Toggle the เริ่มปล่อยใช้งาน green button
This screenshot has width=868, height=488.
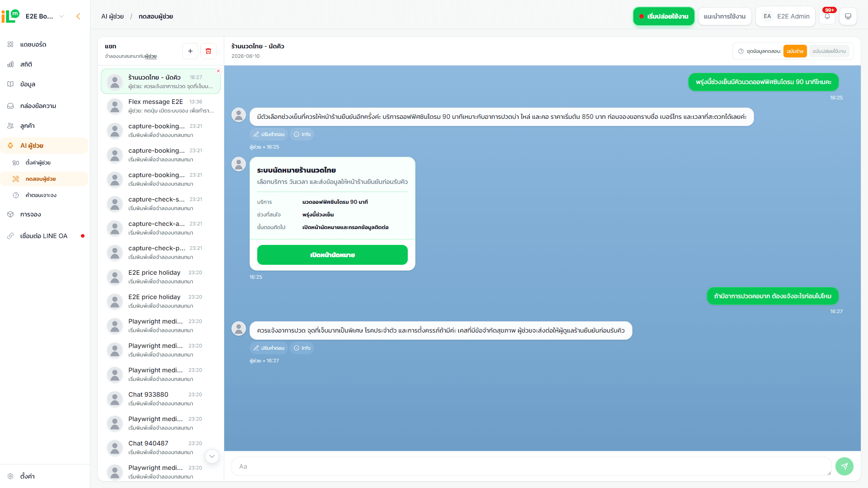pyautogui.click(x=664, y=16)
